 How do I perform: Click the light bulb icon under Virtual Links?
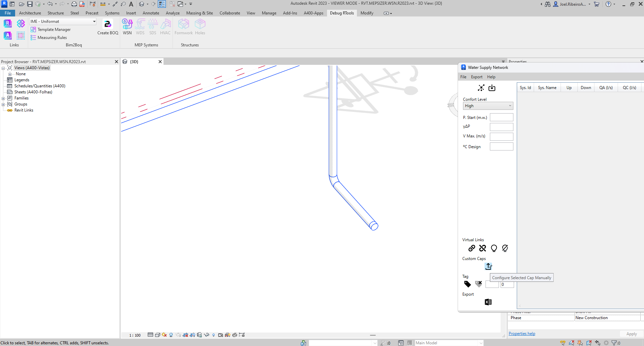coord(494,248)
